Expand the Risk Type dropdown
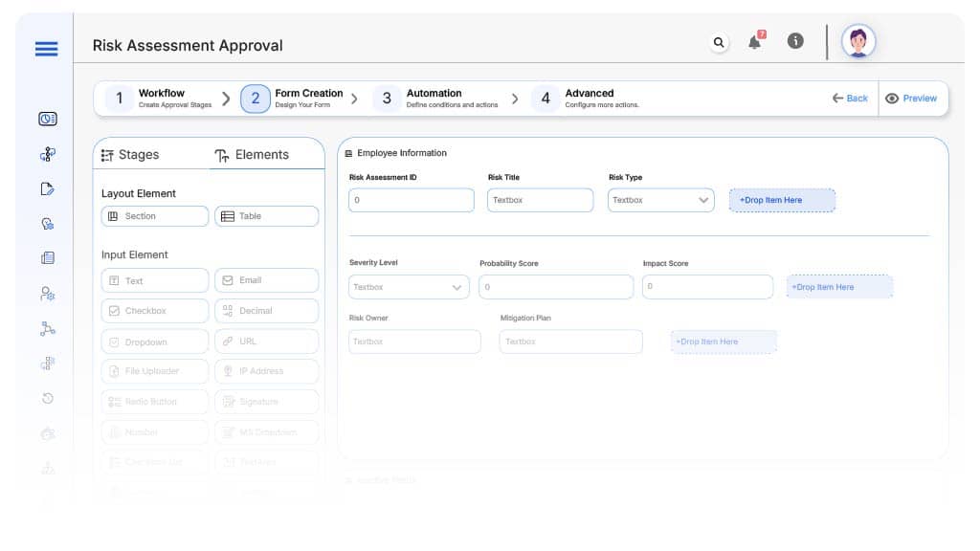 pos(660,200)
